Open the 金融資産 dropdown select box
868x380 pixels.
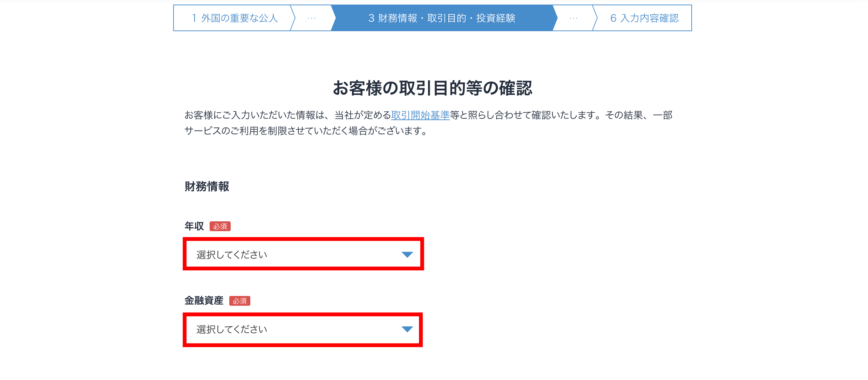click(x=303, y=329)
